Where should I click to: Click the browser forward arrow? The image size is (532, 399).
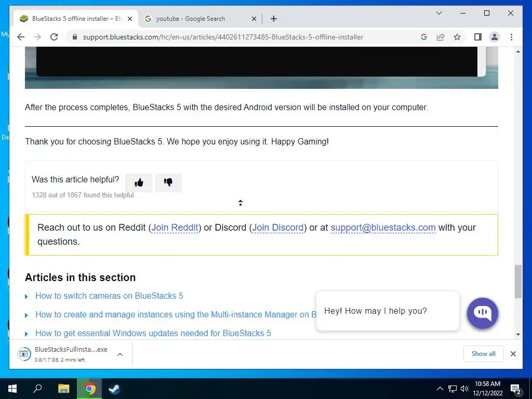37,37
